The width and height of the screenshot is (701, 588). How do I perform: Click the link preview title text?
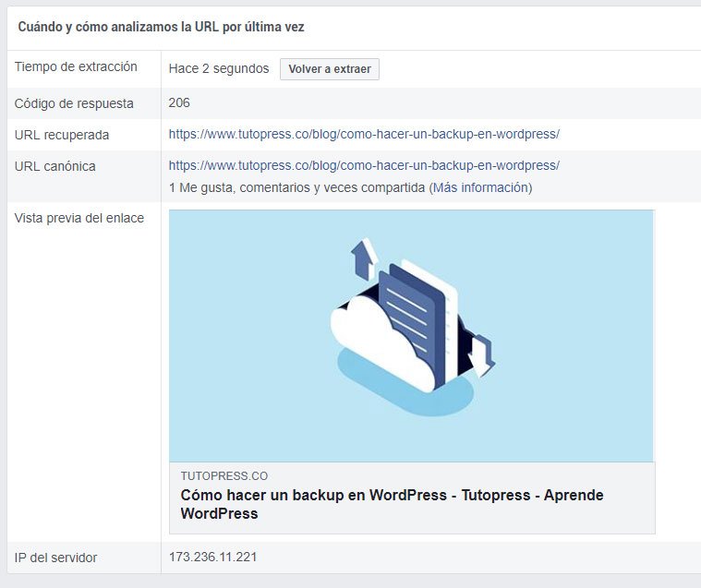(393, 504)
